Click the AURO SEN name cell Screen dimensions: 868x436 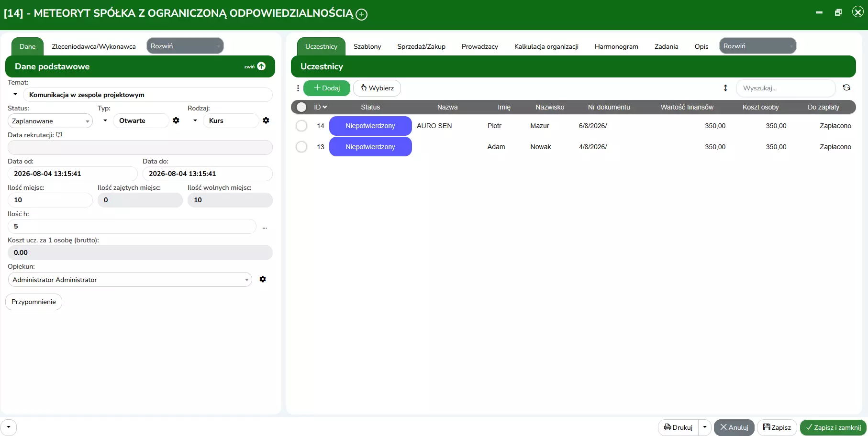[434, 126]
